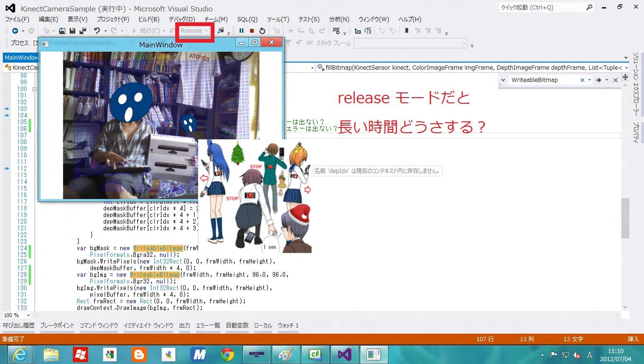The width and height of the screenshot is (644, 364).
Task: Stop debugging with the red square icon
Action: coord(252,31)
